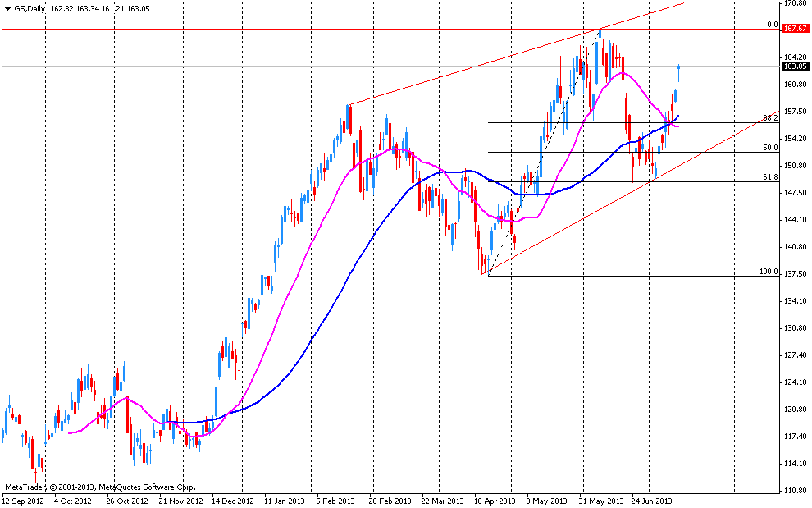The image size is (812, 508).
Task: Click the 24 Jun 2013 date label
Action: click(x=651, y=501)
